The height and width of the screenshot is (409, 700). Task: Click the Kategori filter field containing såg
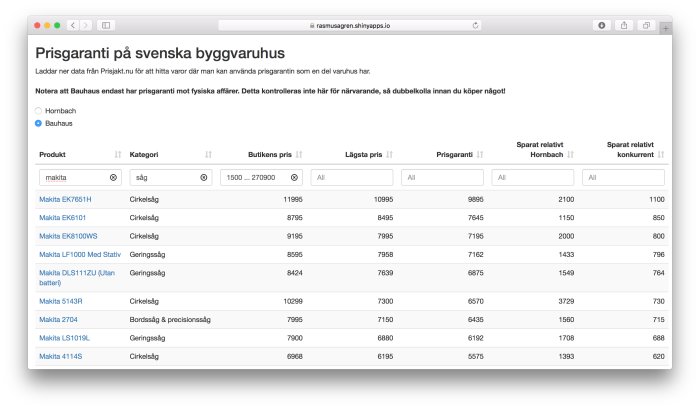171,178
